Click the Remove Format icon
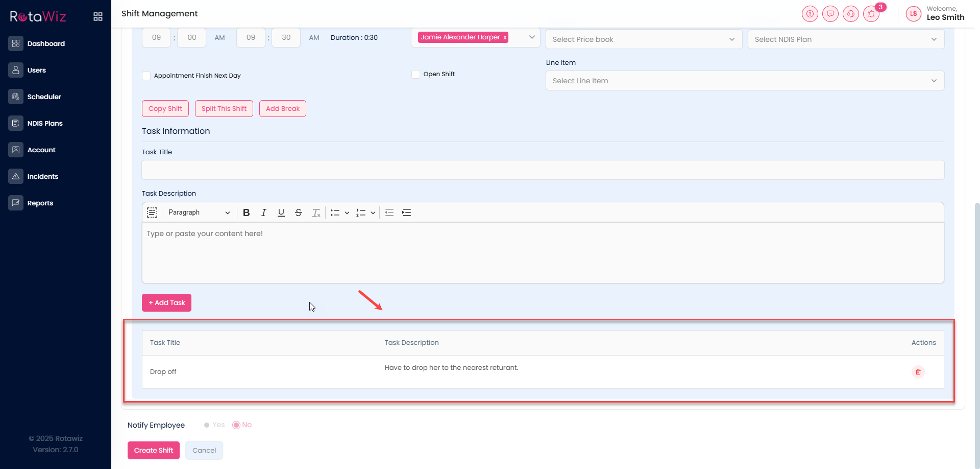Viewport: 980px width, 469px height. [316, 213]
